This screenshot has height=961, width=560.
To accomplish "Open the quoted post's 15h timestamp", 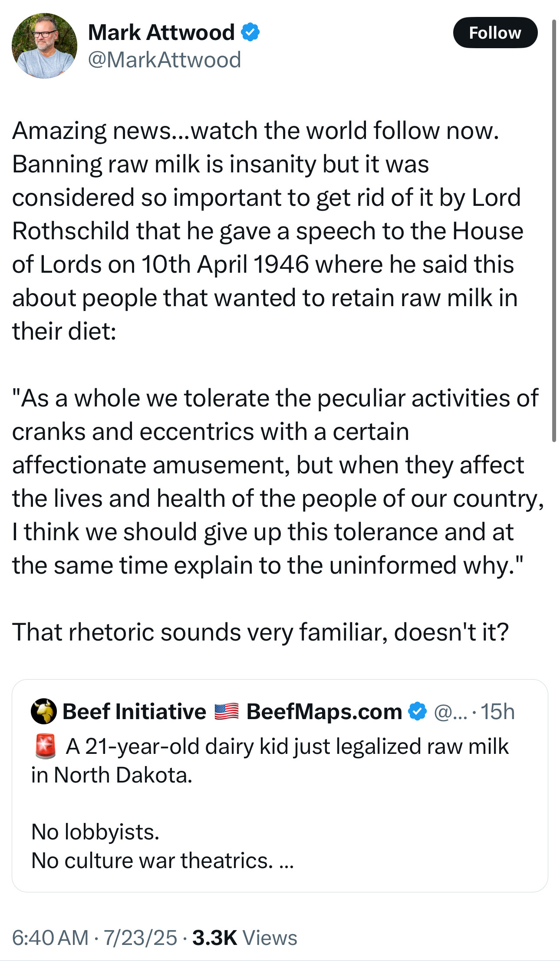I will 497,711.
